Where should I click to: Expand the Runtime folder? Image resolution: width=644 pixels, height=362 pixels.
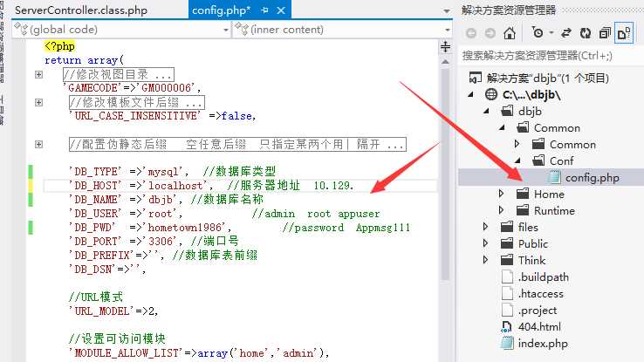click(501, 209)
